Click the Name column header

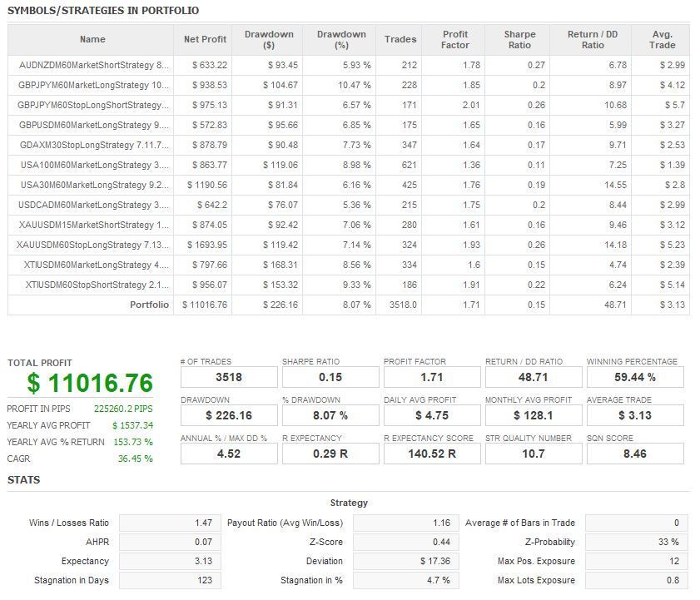coord(91,40)
